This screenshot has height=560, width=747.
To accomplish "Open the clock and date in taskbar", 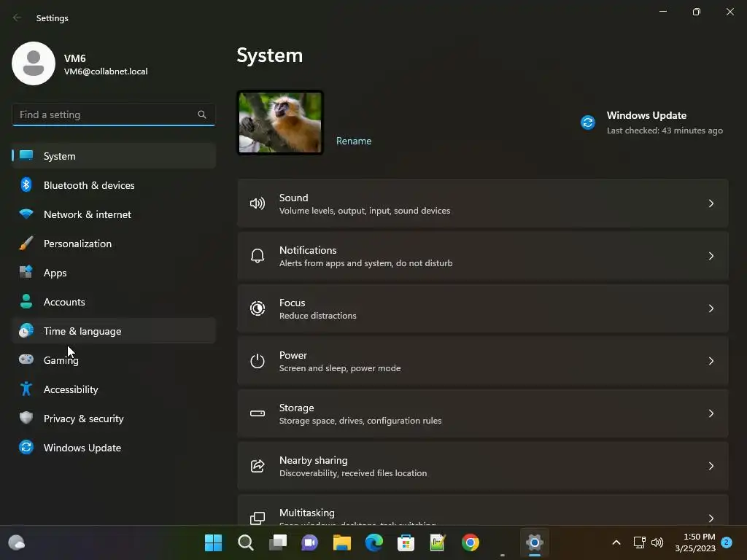I will 695,542.
